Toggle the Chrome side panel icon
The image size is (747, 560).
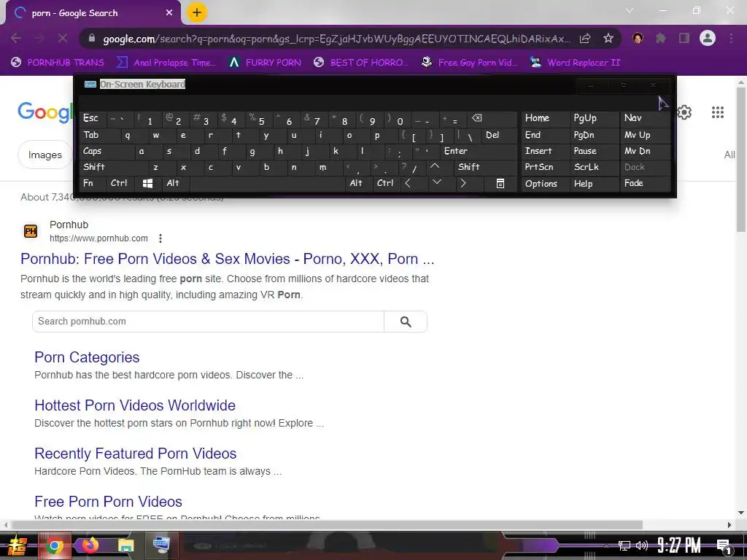tap(684, 38)
